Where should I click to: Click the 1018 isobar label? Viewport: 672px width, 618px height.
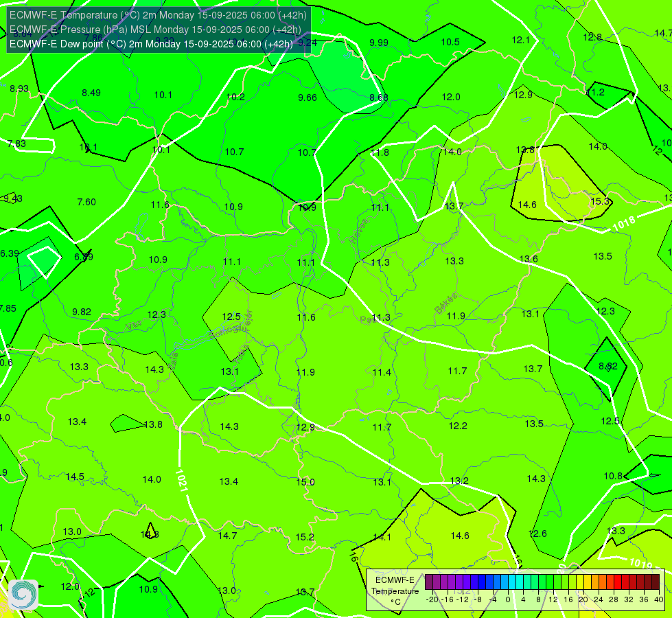pos(623,222)
